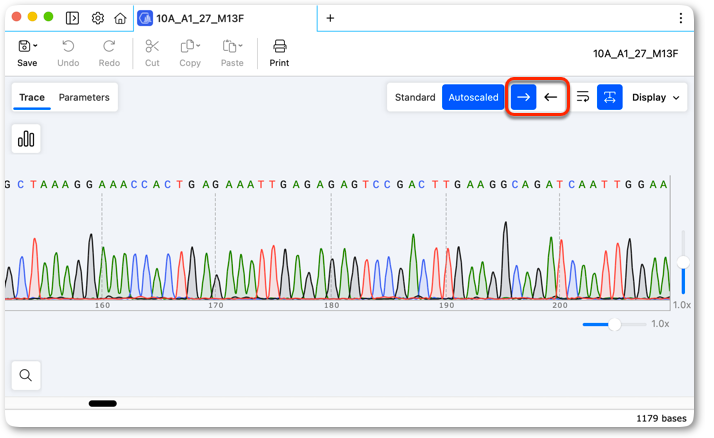Click the tallest black G peak near 195
This screenshot has height=438, width=714.
pyautogui.click(x=505, y=260)
